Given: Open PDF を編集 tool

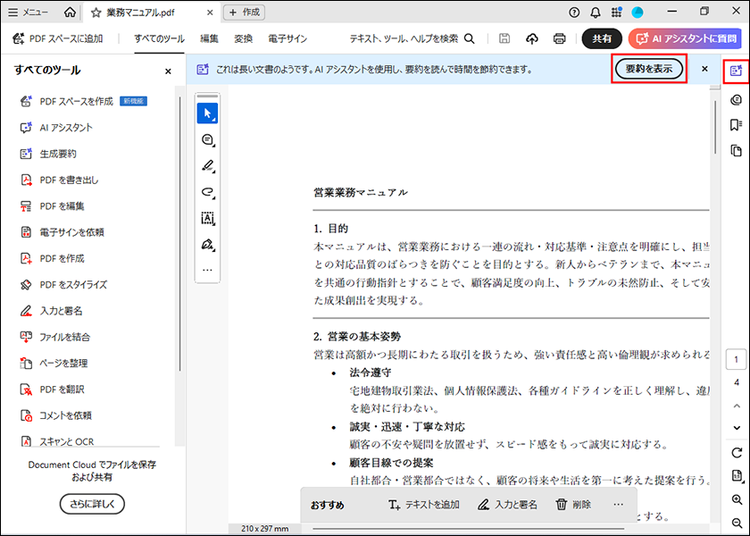Looking at the screenshot, I should point(62,206).
